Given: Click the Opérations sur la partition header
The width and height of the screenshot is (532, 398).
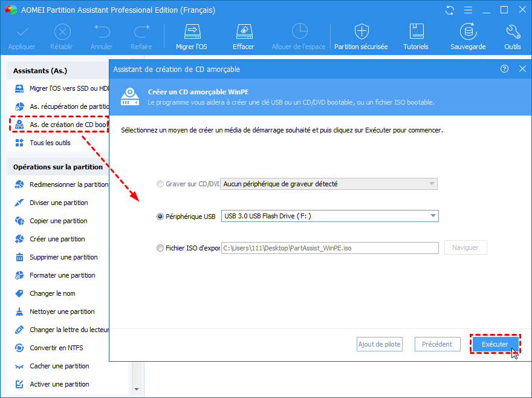Looking at the screenshot, I should pyautogui.click(x=57, y=167).
